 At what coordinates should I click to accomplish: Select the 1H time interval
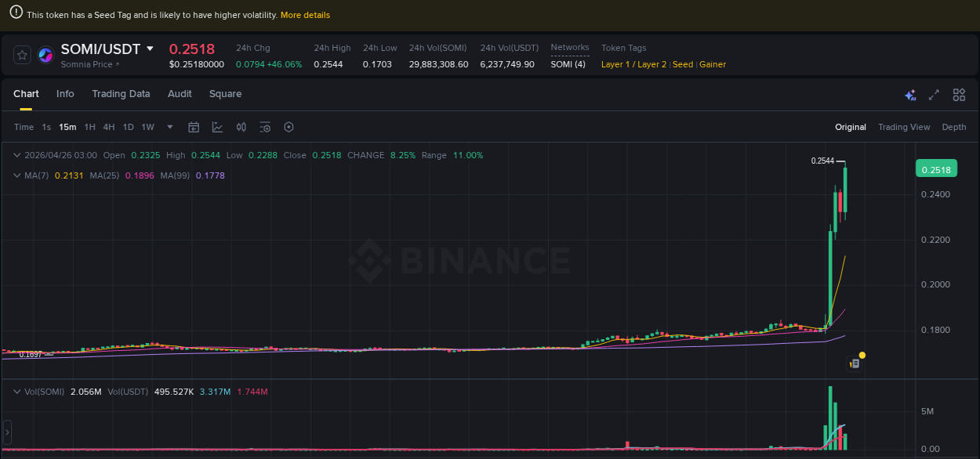click(90, 127)
